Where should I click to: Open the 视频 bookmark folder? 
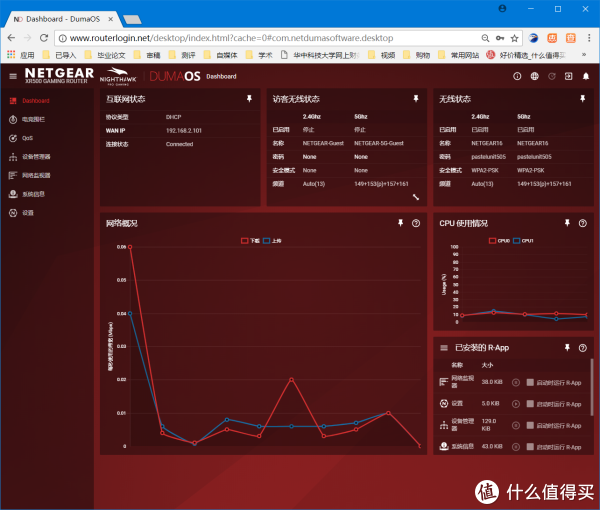(x=382, y=55)
